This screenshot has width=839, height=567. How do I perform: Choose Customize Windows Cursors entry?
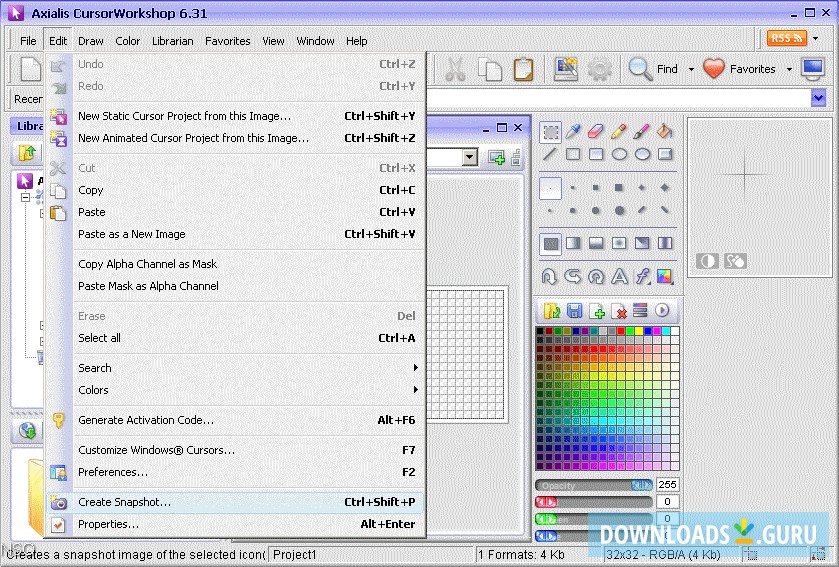click(x=235, y=450)
